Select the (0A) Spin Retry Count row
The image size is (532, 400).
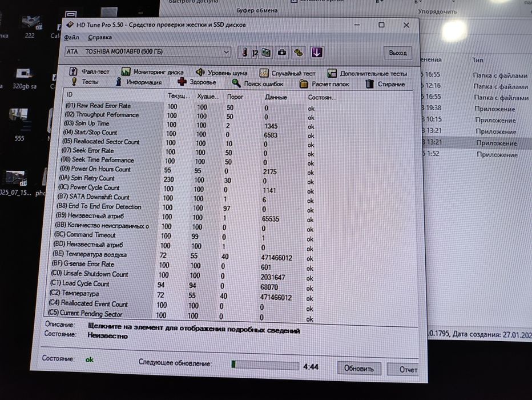point(187,179)
